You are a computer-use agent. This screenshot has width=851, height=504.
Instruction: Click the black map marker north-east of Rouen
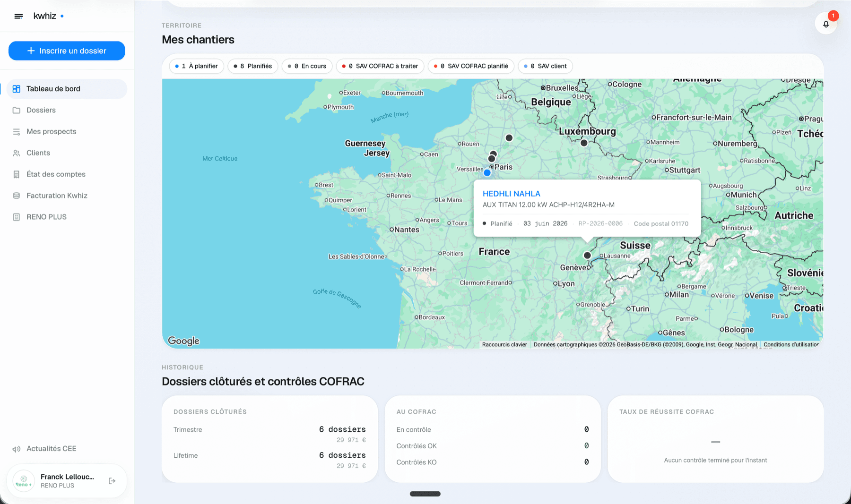[509, 138]
